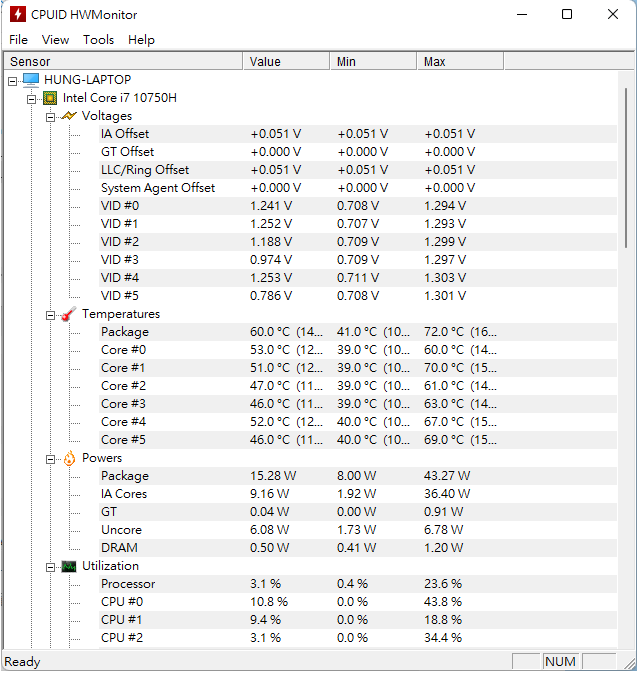Click the Utilization graph icon
The width and height of the screenshot is (640, 674).
[x=69, y=567]
